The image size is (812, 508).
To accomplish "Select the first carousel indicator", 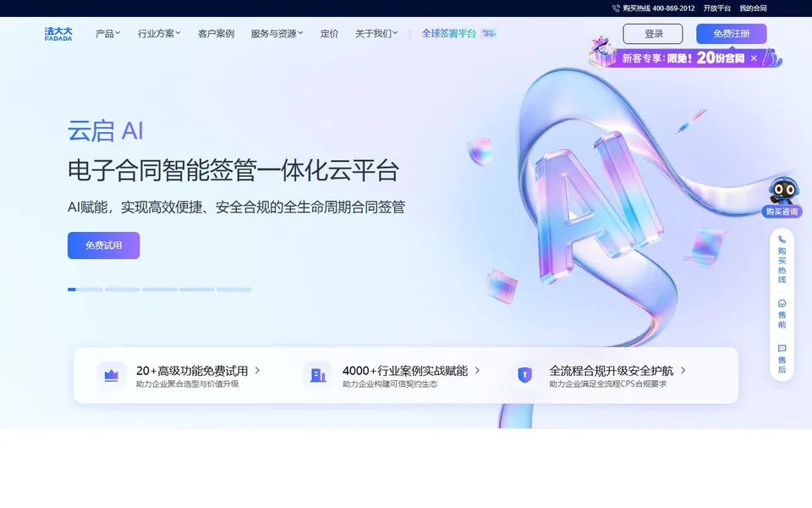I will [85, 290].
